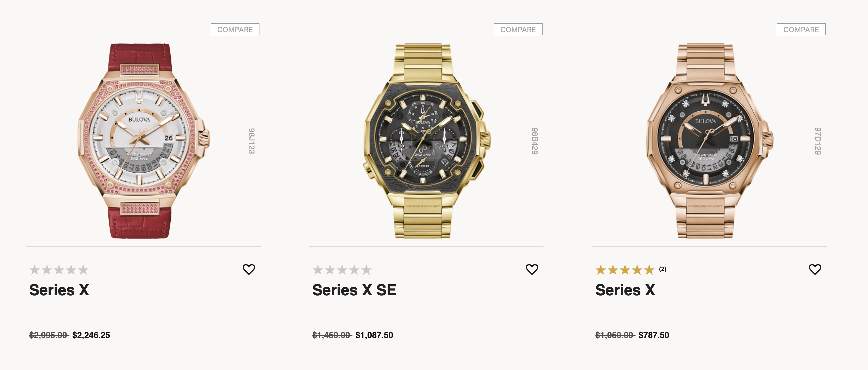Open the gold Series X SE image
This screenshot has width=868, height=370.
click(426, 141)
